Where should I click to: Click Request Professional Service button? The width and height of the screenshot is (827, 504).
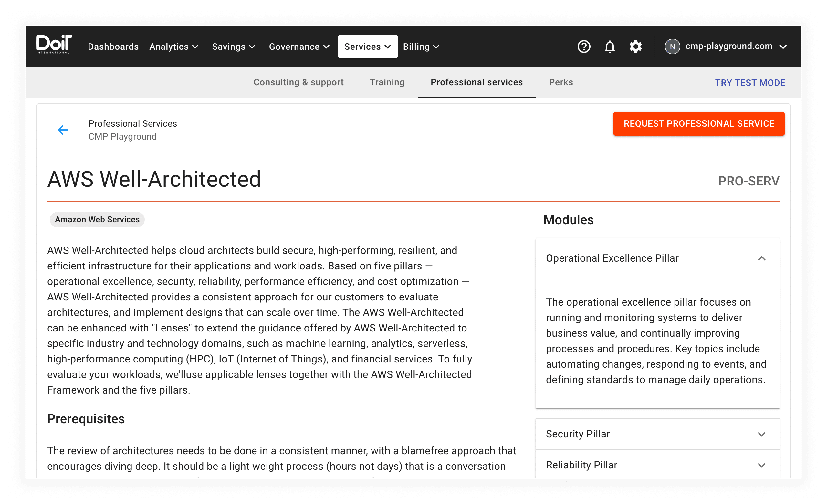click(x=698, y=124)
